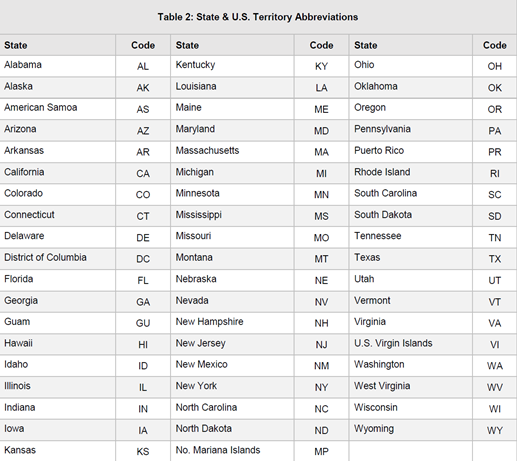
Task: Click the No. Mariana Islands entry
Action: [218, 450]
